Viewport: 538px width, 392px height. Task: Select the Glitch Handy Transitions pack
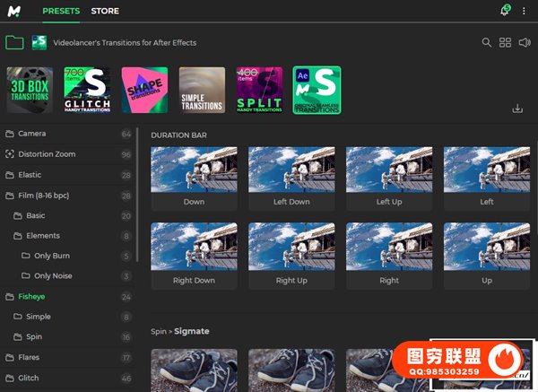coord(87,90)
